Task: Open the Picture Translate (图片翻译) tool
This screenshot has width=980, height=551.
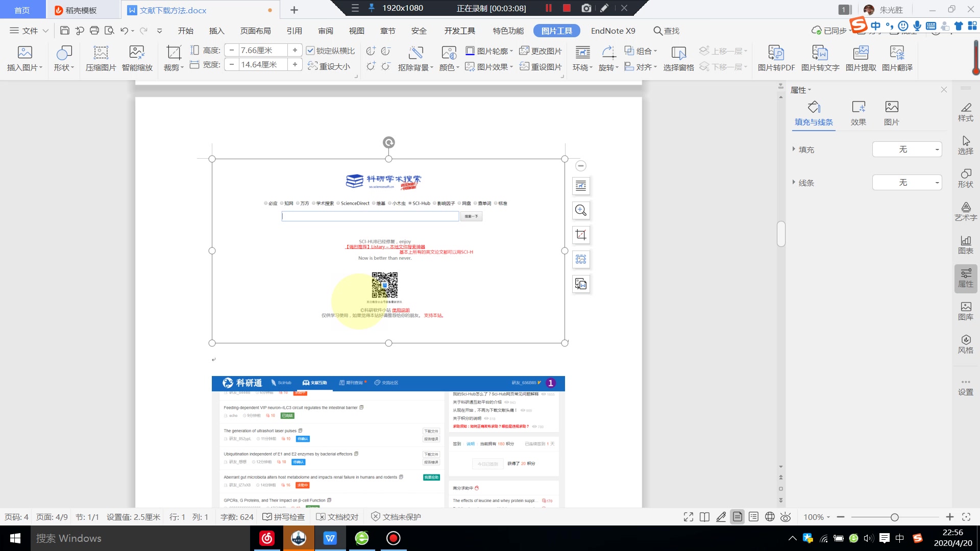Action: coord(897,58)
